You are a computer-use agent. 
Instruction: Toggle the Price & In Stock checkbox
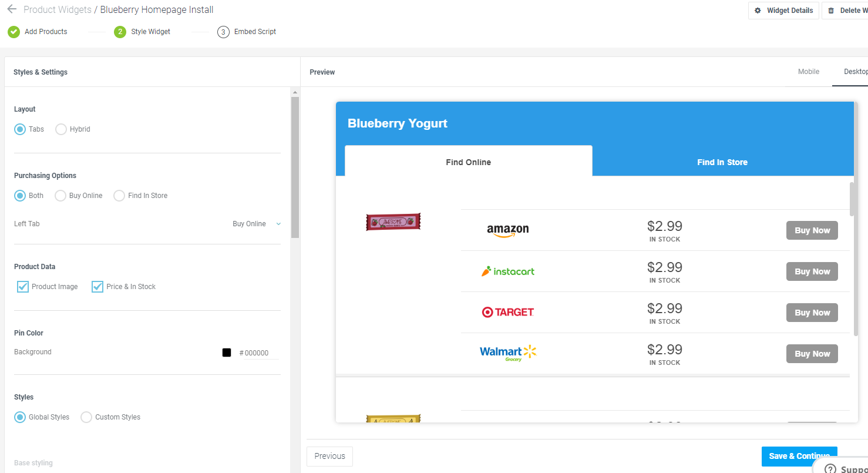(x=97, y=287)
